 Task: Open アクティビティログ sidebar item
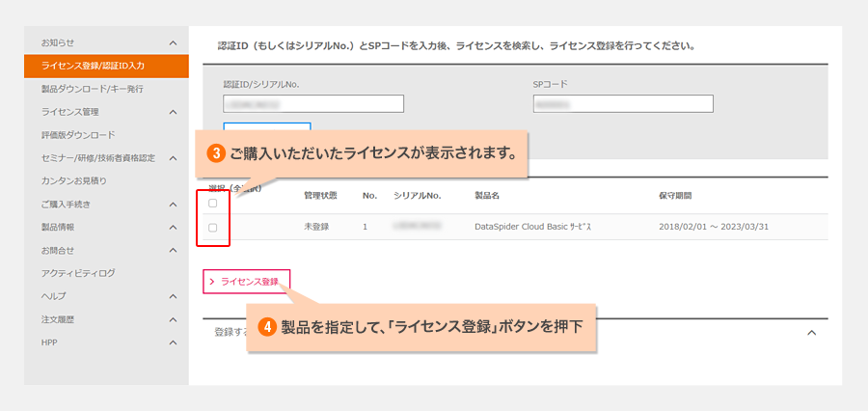pos(78,273)
